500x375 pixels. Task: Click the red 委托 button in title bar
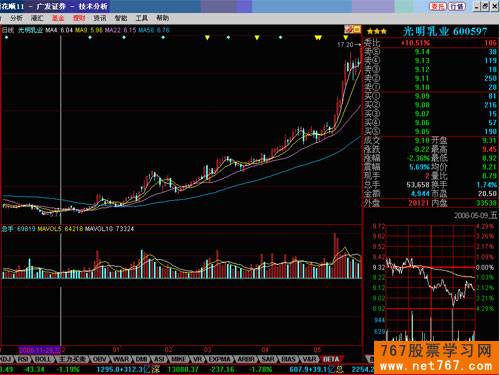pyautogui.click(x=438, y=6)
